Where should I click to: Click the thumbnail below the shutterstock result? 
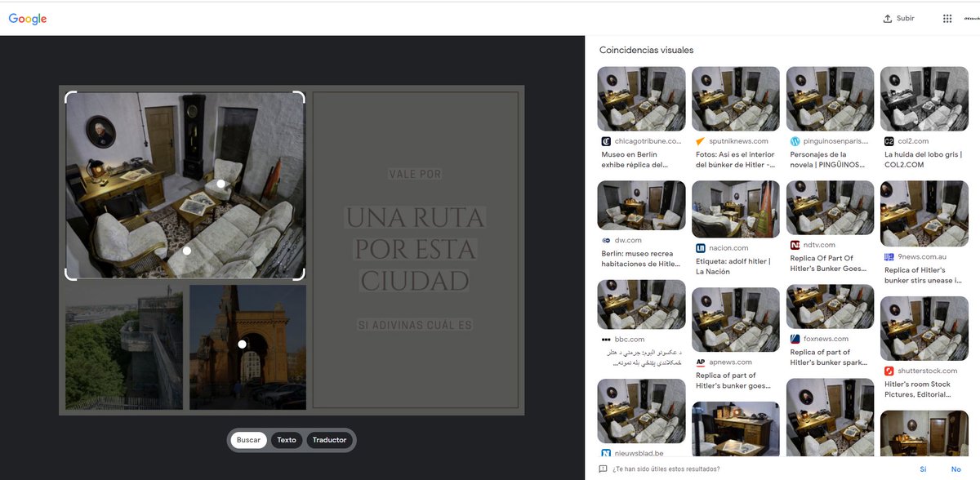(x=924, y=433)
